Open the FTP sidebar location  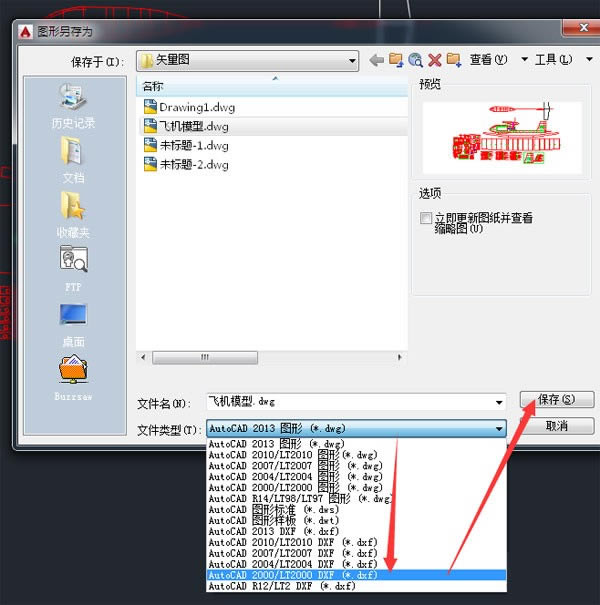tap(73, 269)
